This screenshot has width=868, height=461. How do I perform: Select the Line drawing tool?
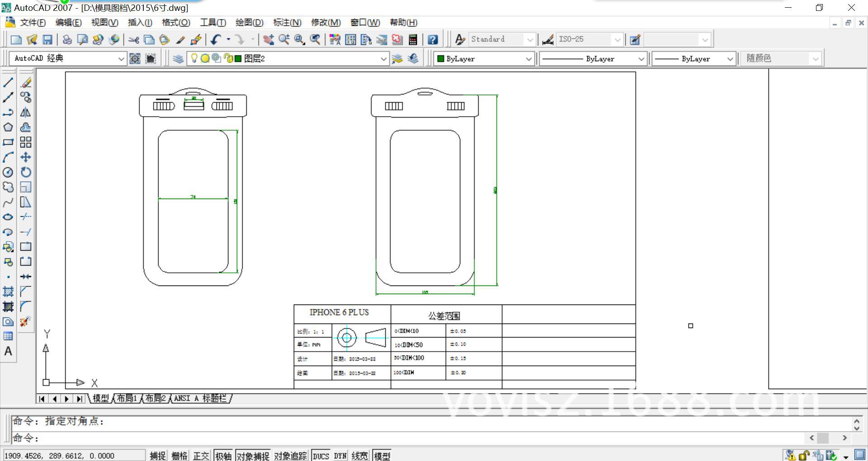[8, 82]
